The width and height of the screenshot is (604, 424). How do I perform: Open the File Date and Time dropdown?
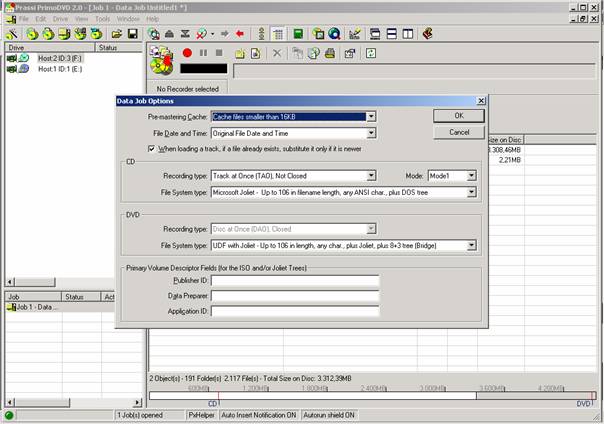(371, 132)
